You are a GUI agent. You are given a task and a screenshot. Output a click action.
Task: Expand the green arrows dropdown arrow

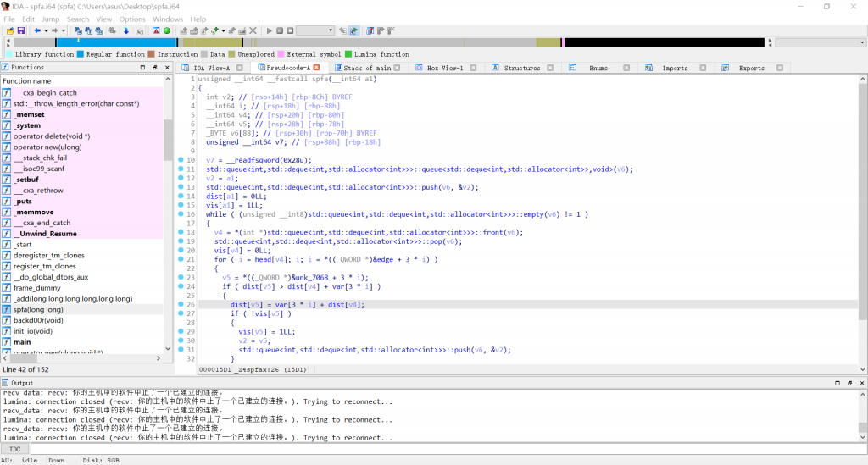coord(223,31)
